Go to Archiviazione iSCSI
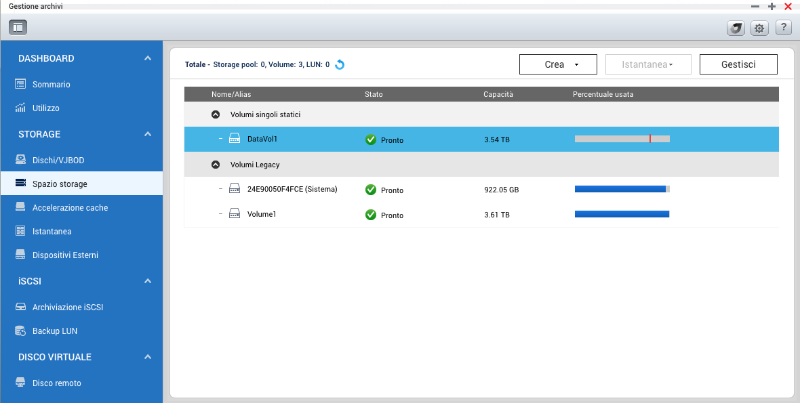800x403 pixels. tap(75, 306)
